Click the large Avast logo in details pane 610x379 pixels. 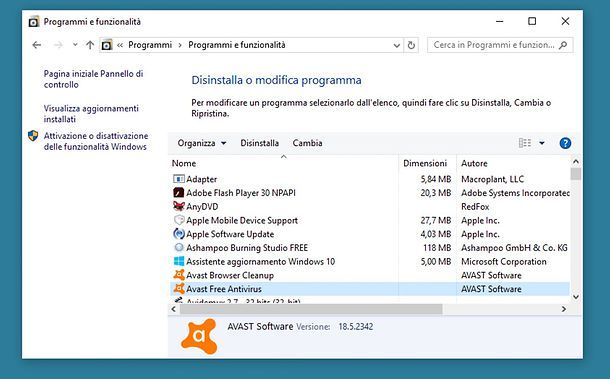(x=199, y=336)
